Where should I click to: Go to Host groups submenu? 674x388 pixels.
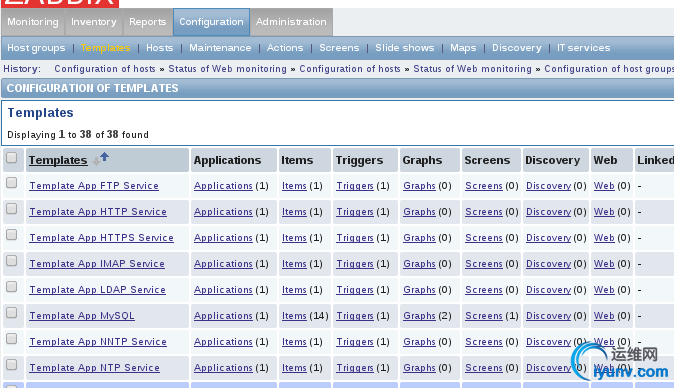(36, 48)
